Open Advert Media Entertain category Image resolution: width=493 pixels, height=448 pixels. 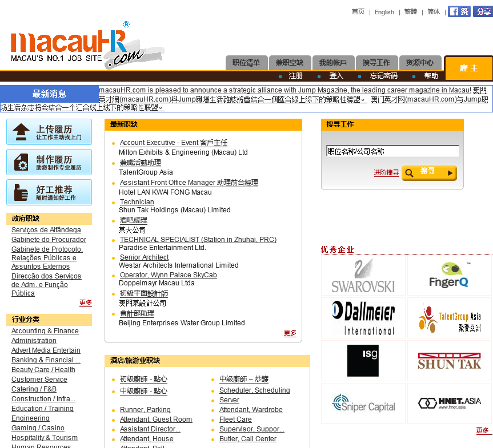[x=46, y=350]
